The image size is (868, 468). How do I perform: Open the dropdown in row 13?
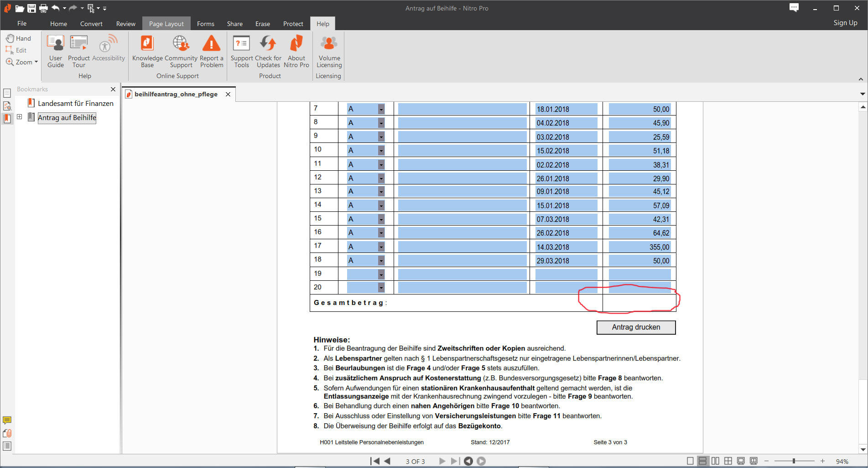click(x=381, y=191)
